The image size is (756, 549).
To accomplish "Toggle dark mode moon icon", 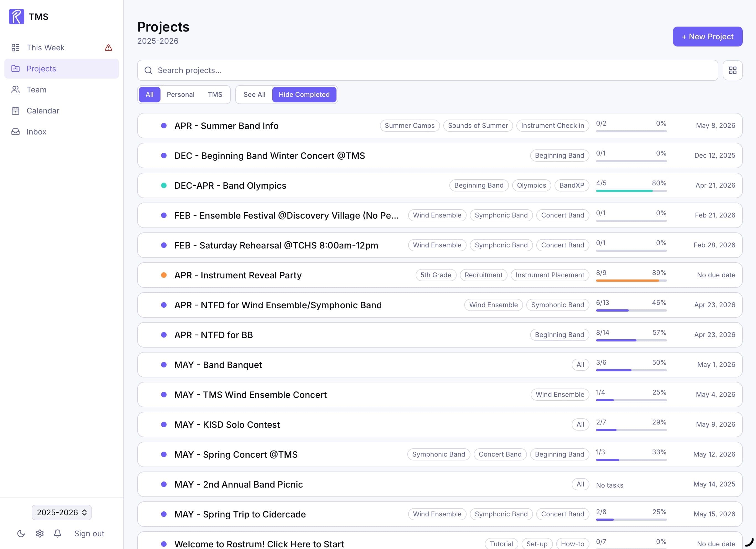I will tap(21, 533).
